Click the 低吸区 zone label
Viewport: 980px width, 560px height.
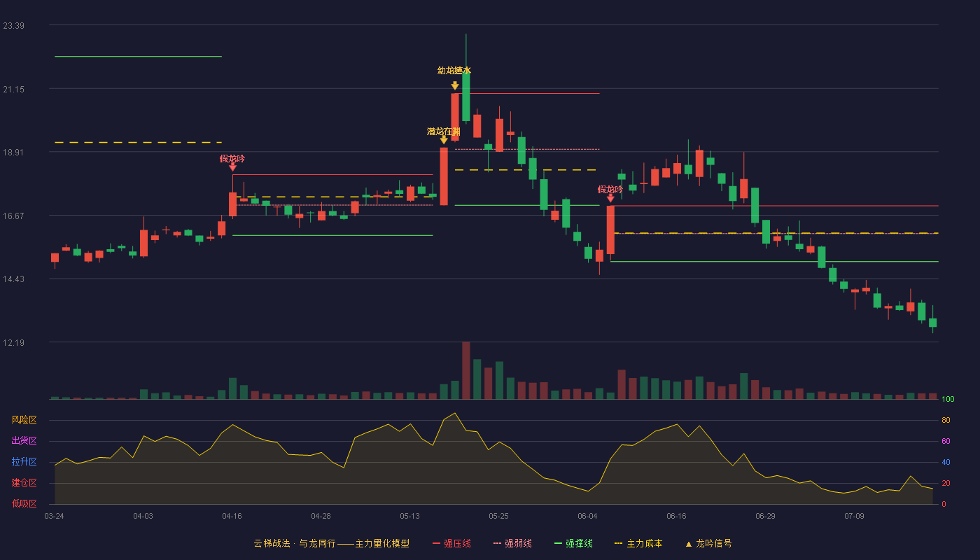coord(24,503)
